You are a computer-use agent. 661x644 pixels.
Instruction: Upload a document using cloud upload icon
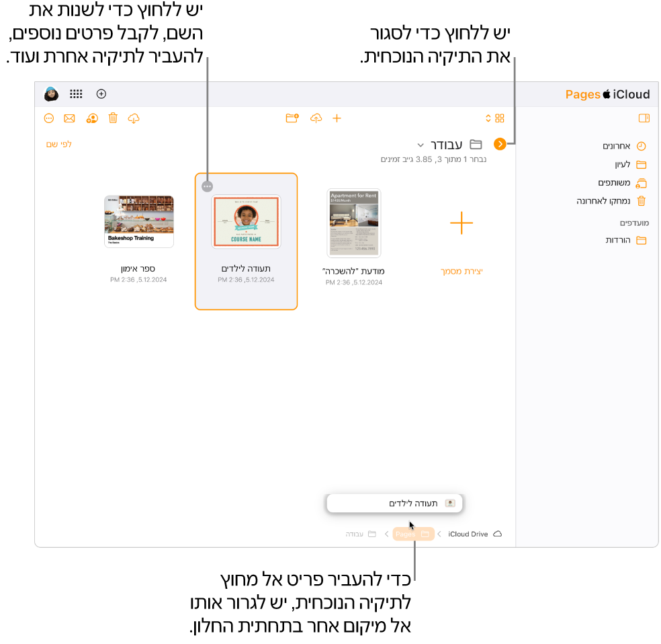coord(316,118)
